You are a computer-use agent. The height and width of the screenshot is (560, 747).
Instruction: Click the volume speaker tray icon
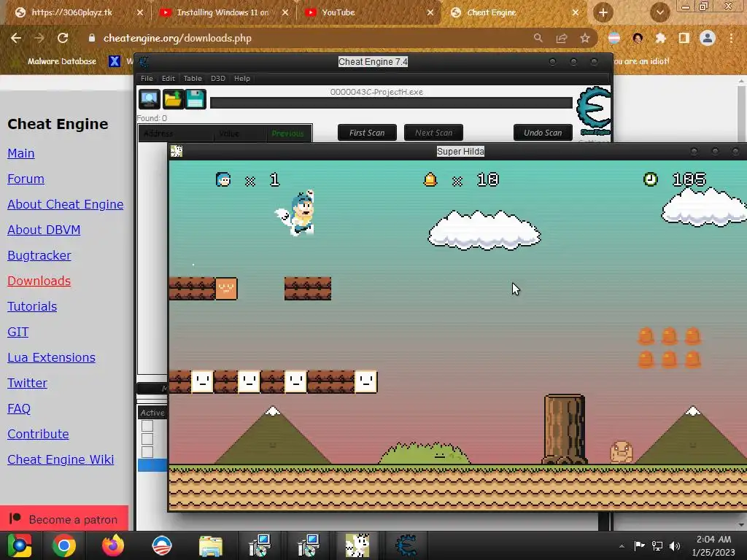click(675, 545)
